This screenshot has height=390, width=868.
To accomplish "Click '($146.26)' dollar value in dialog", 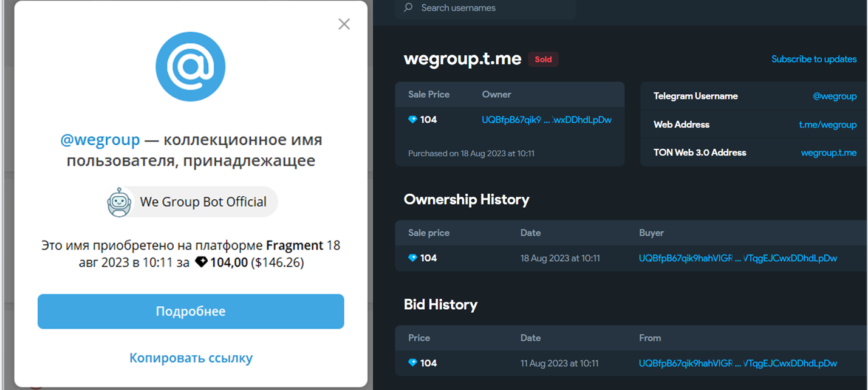I will click(x=278, y=262).
